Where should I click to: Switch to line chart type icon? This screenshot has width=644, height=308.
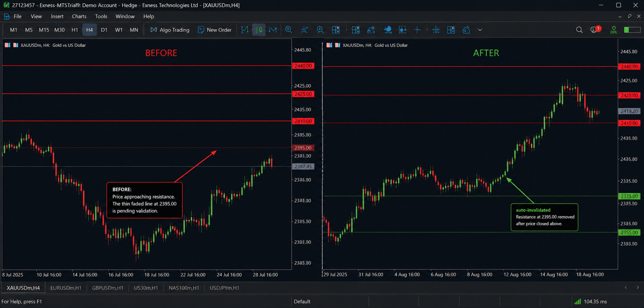pos(273,30)
